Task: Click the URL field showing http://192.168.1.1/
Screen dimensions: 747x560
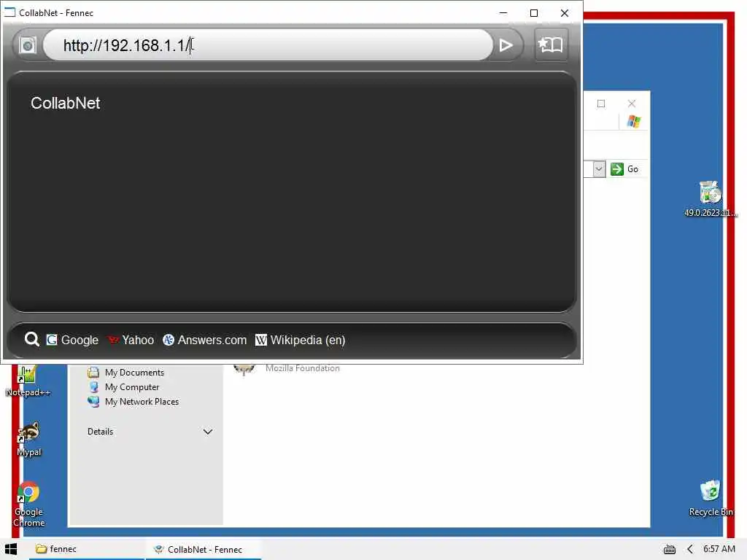Action: [x=268, y=45]
